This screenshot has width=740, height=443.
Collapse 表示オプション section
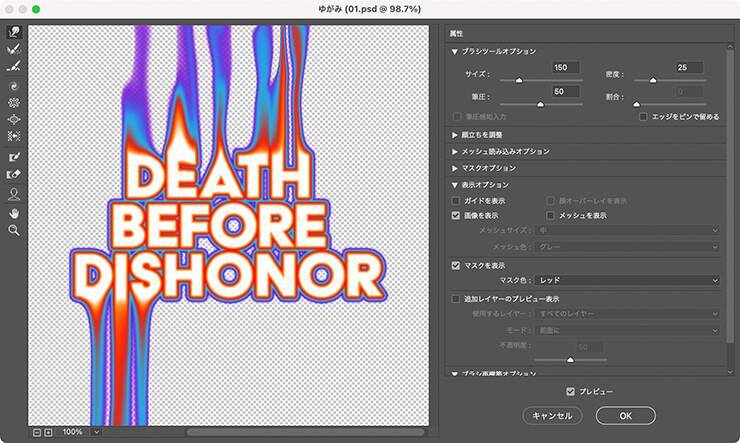[454, 185]
